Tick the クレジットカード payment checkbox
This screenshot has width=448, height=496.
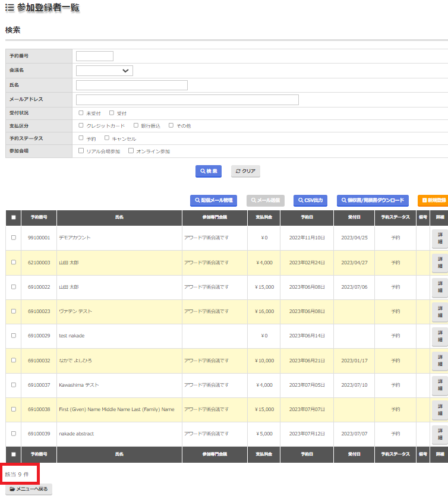coord(81,125)
